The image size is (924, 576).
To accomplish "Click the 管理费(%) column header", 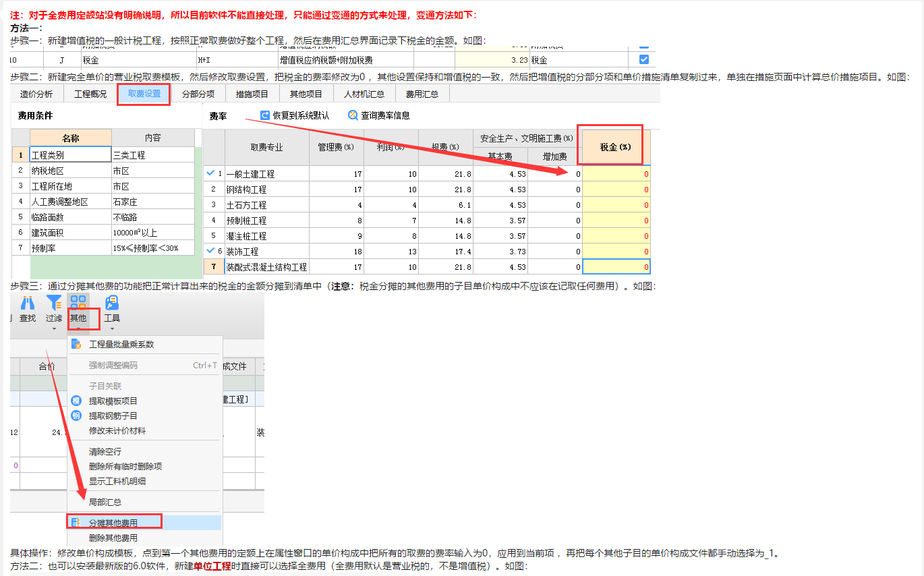I will click(x=336, y=146).
